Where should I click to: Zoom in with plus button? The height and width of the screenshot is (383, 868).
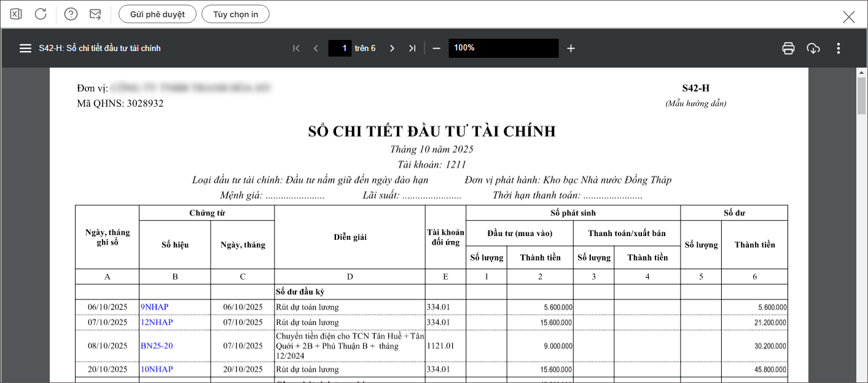coord(571,48)
